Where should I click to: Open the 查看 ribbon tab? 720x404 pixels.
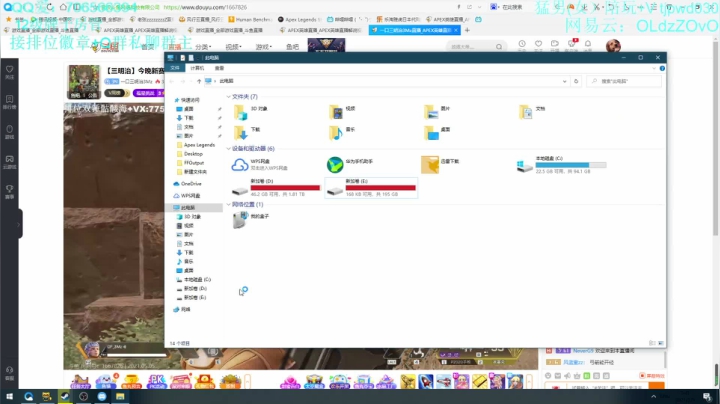[219, 68]
